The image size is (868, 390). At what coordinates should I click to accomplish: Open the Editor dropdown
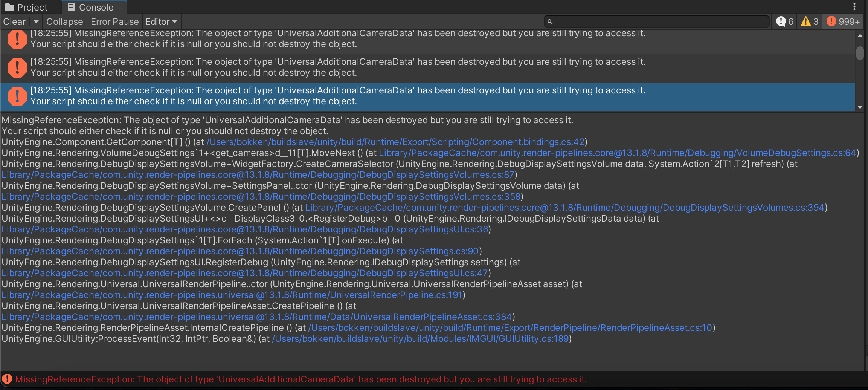161,21
